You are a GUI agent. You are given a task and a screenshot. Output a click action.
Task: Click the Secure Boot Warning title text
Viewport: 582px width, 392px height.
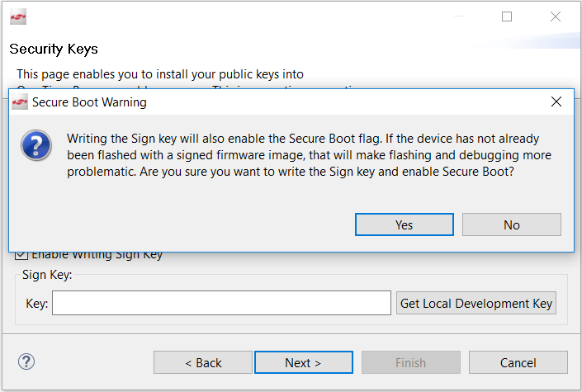click(x=89, y=103)
